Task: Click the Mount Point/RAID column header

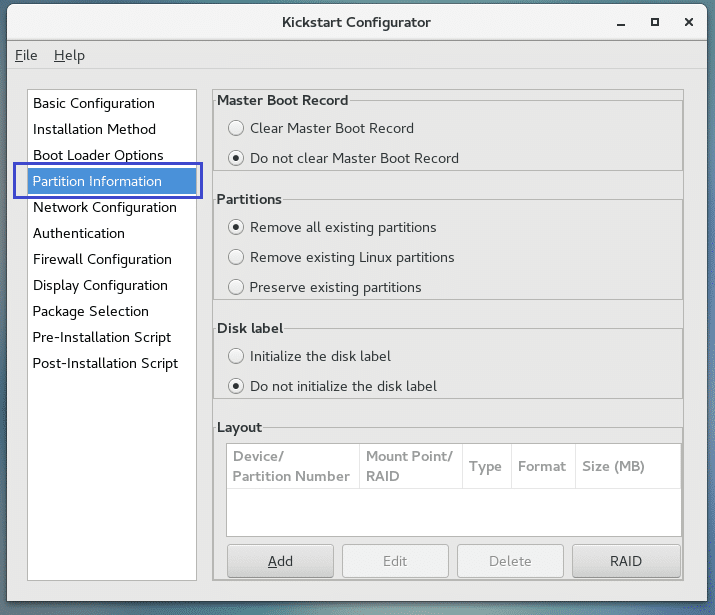Action: 409,466
